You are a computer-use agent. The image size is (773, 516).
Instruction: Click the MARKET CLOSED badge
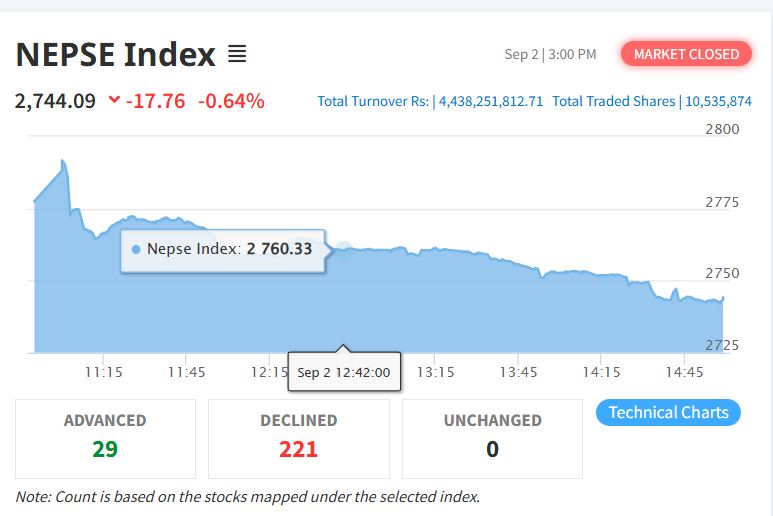click(686, 54)
